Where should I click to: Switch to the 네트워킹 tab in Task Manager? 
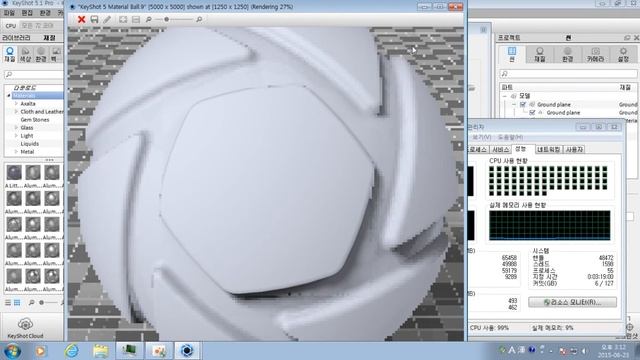(549, 150)
